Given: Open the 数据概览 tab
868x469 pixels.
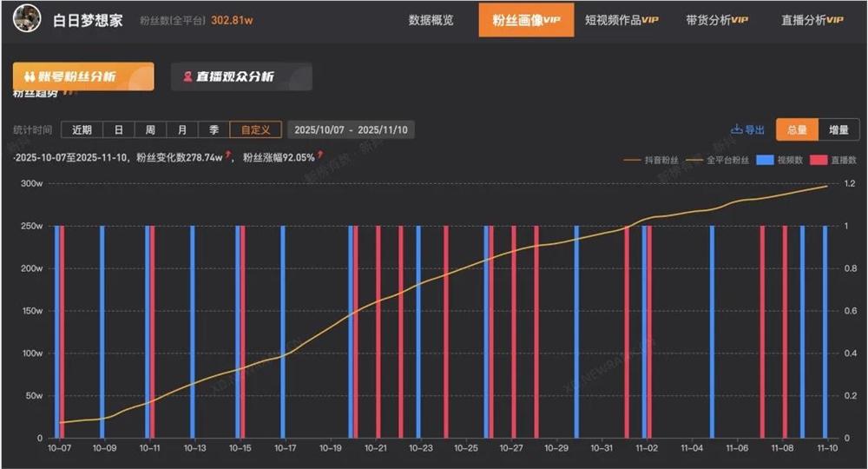Looking at the screenshot, I should [431, 20].
